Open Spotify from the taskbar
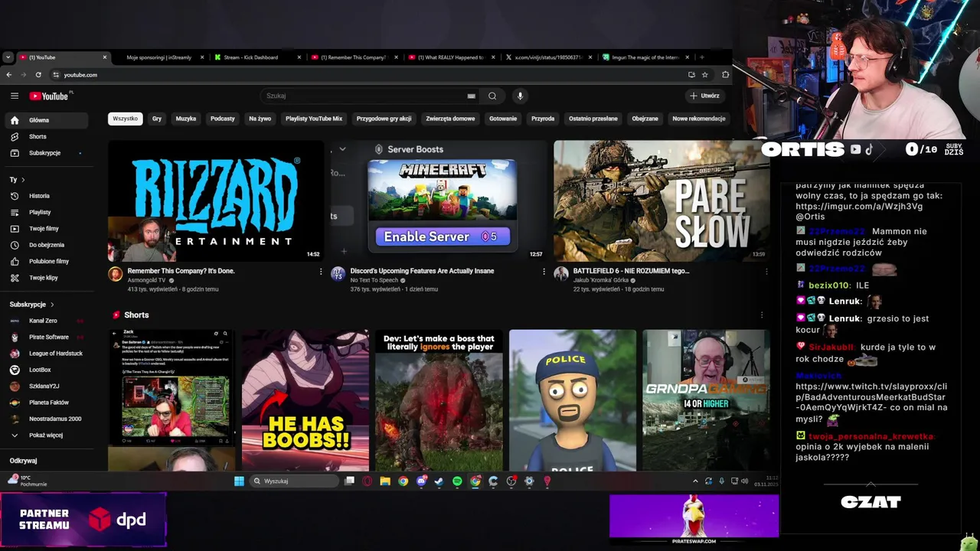Screen dimensions: 980x551 tap(457, 481)
